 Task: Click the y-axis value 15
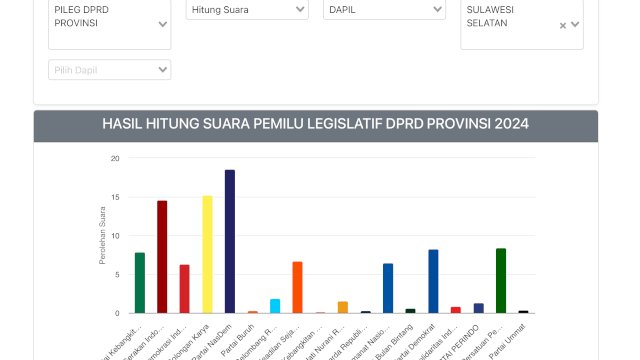115,197
